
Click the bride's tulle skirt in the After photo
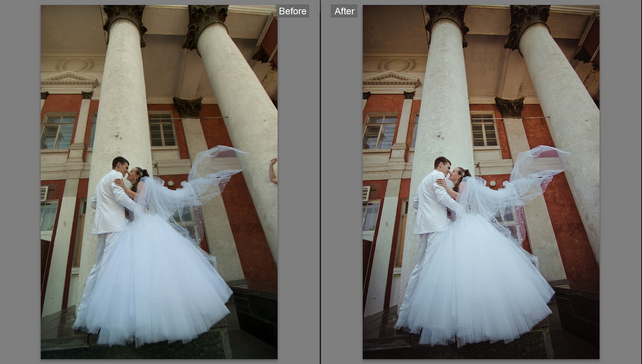pyautogui.click(x=476, y=282)
